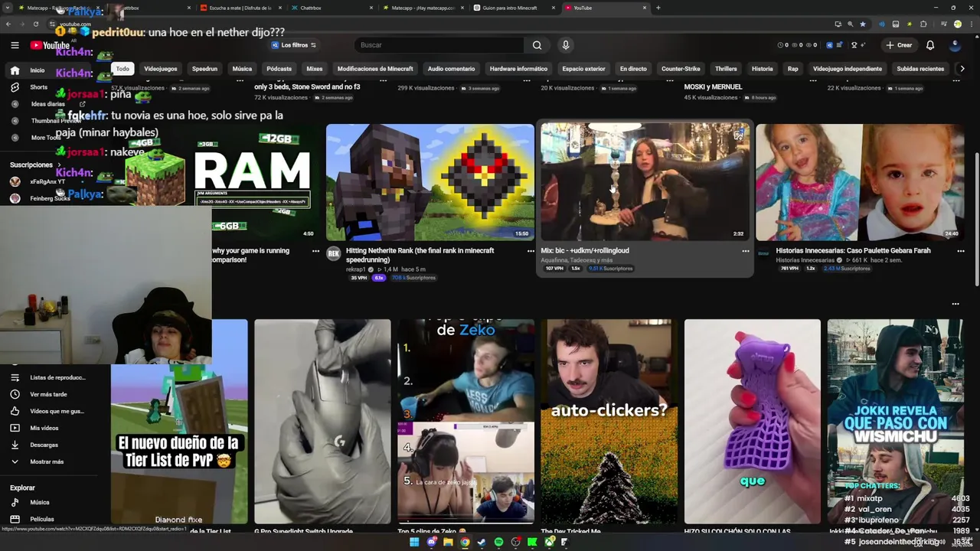Viewport: 980px width, 551px height.
Task: Open the notifications bell
Action: 930,45
